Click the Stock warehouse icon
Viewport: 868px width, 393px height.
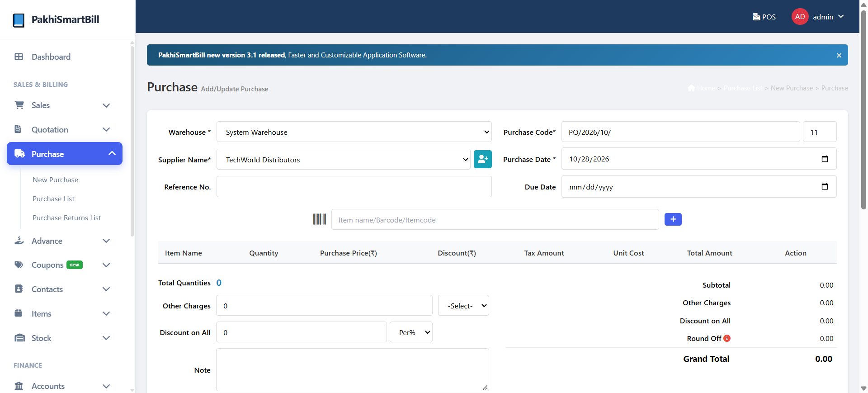(x=20, y=338)
